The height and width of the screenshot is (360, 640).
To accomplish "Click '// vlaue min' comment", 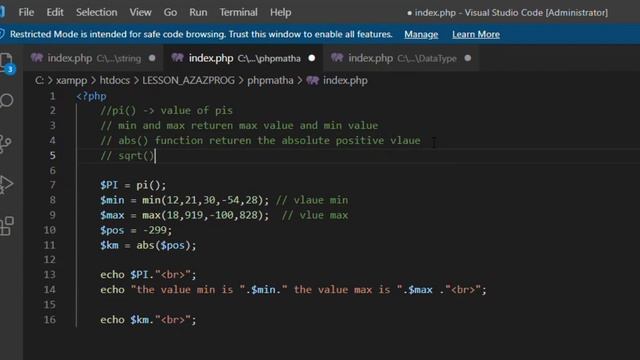I will pos(312,200).
